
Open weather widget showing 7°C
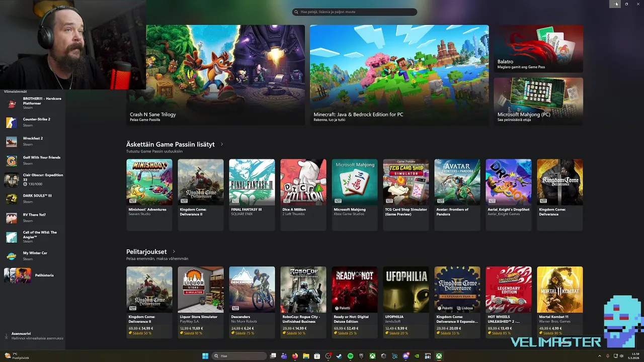17,356
